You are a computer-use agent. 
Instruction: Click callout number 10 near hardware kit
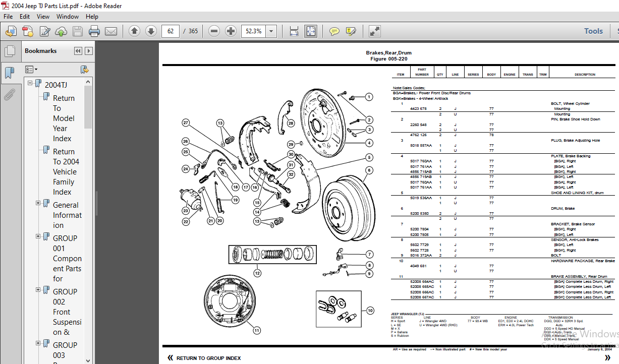[370, 311]
